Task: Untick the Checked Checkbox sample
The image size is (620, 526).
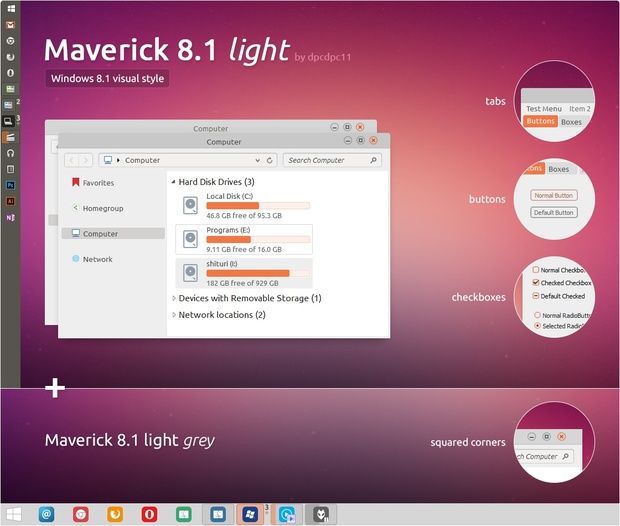Action: (x=536, y=282)
